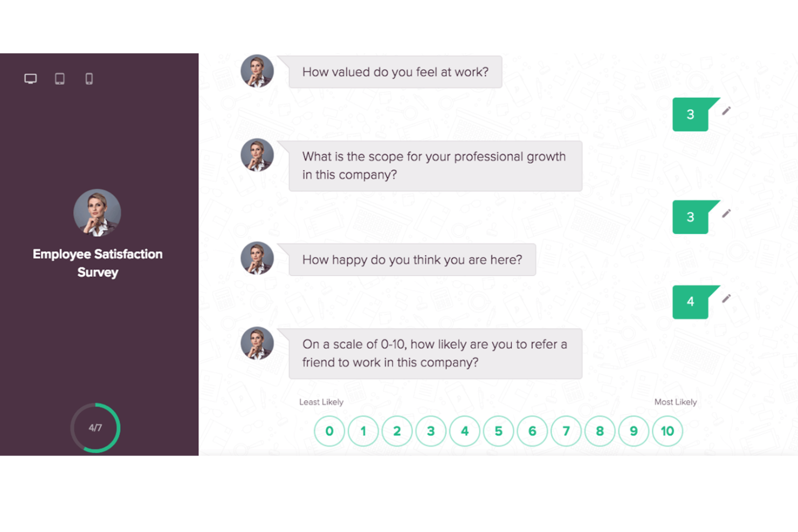Click the "Least Likely" label
This screenshot has height=532, width=798.
point(321,402)
